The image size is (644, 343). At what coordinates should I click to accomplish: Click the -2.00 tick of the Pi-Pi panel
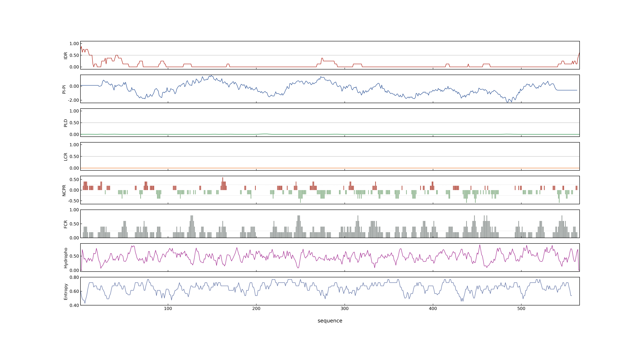pos(73,100)
